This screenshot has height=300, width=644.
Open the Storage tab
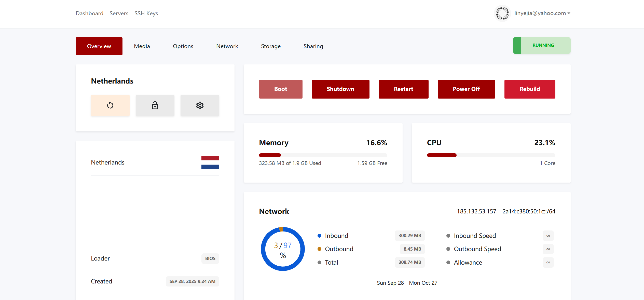[271, 46]
